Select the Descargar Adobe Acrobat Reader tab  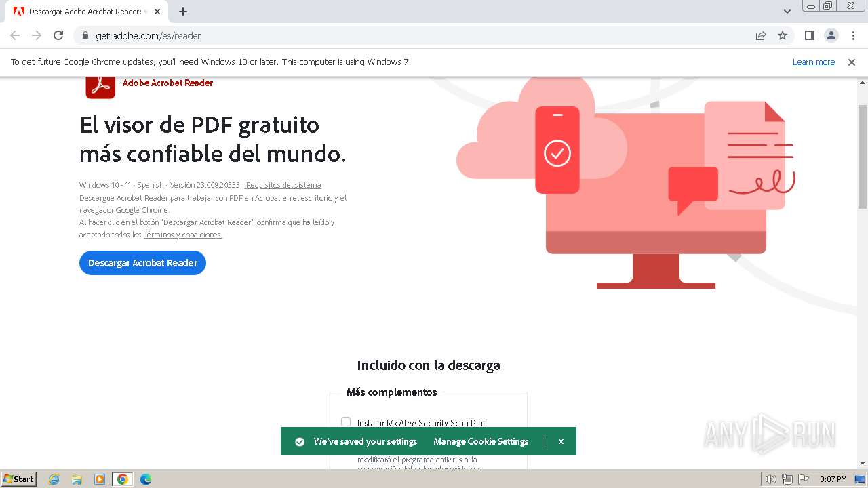pyautogui.click(x=87, y=12)
